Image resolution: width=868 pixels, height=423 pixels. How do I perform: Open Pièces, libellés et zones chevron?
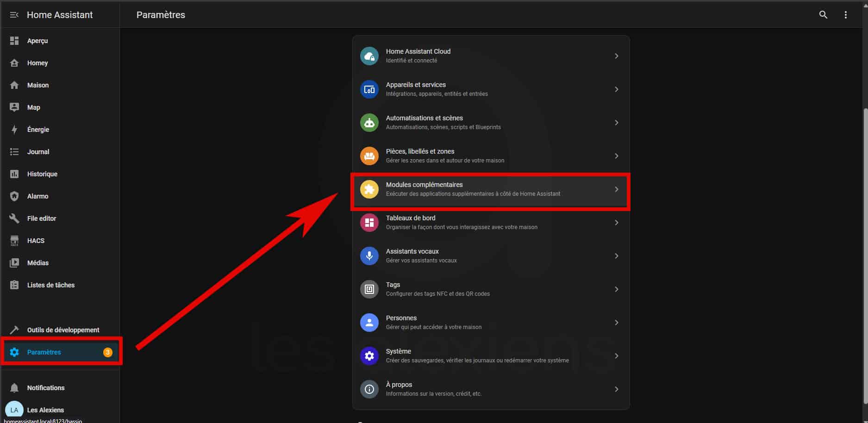point(617,156)
